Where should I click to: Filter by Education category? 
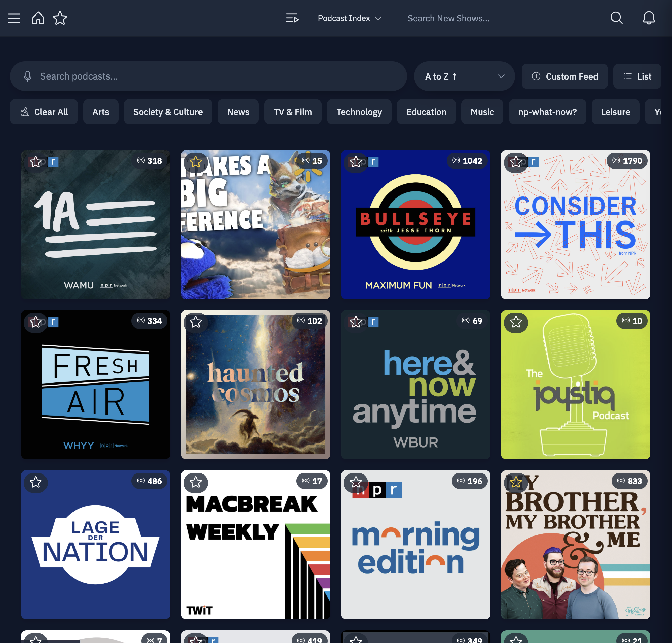tap(426, 112)
